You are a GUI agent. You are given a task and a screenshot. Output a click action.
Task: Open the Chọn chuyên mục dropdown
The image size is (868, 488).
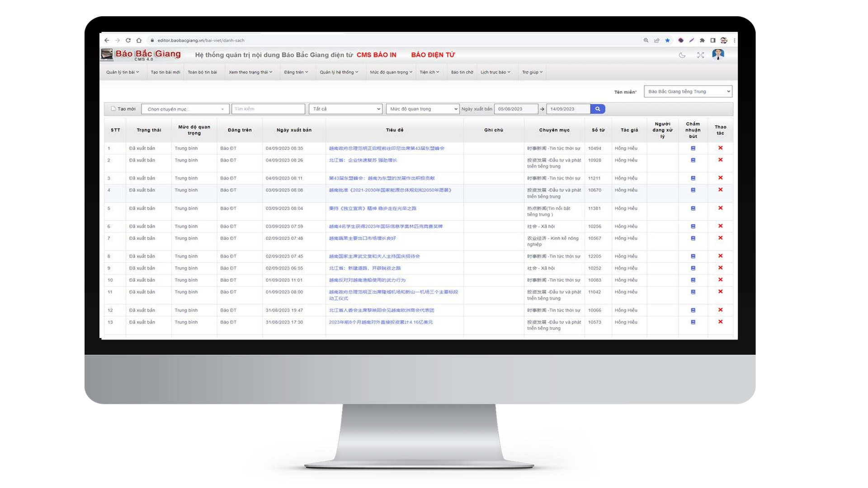pos(185,109)
